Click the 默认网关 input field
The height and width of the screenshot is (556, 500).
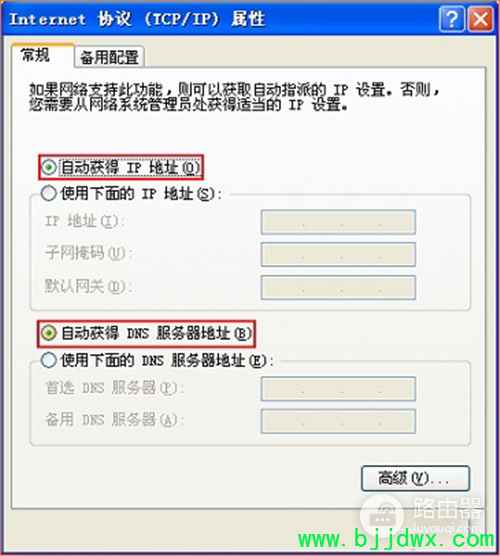coord(338,287)
